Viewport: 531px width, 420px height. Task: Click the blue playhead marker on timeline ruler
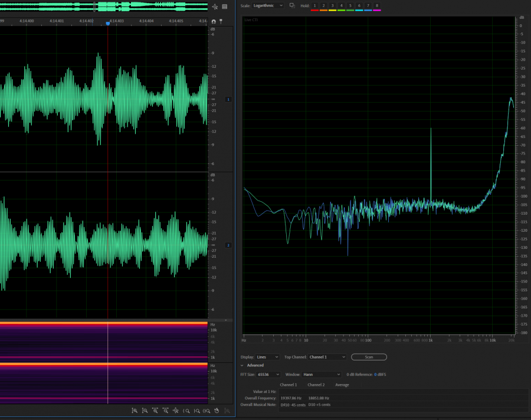pos(107,23)
